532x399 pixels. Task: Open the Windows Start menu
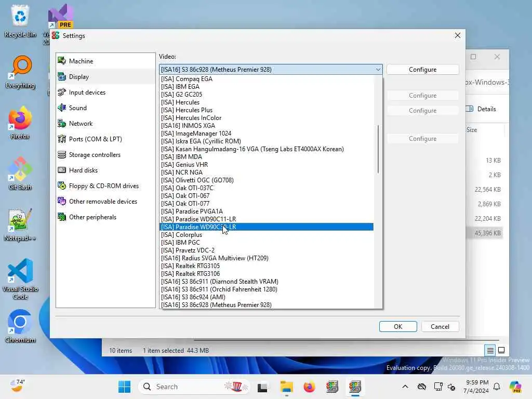(124, 387)
